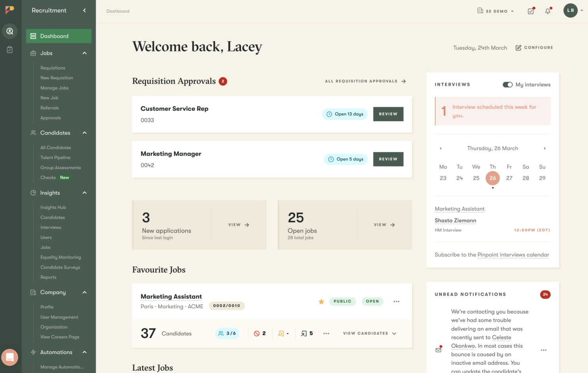Select Talent Pipeline in the sidebar
This screenshot has width=588, height=373.
55,157
